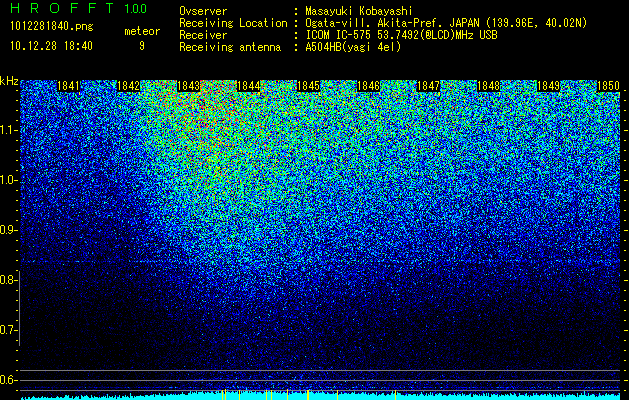The height and width of the screenshot is (400, 629).
Task: Click the 1842 time marker
Action: click(x=128, y=86)
